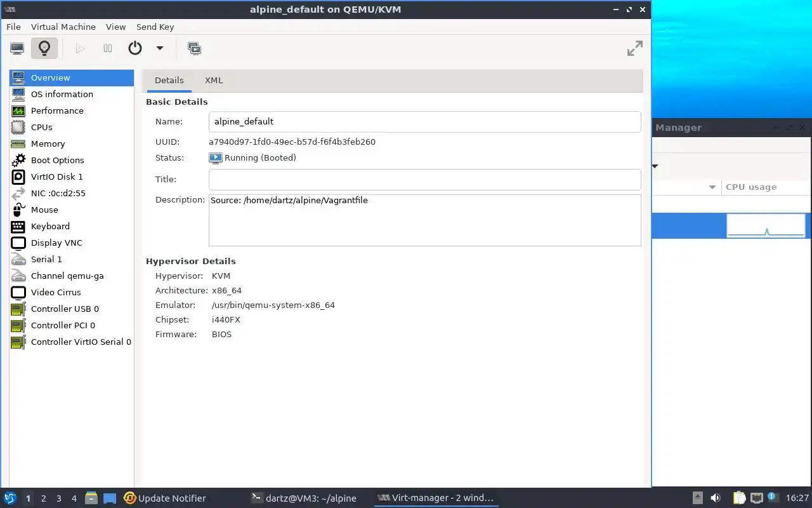Click the show desktop taskbar icon
812x508 pixels.
pyautogui.click(x=109, y=498)
